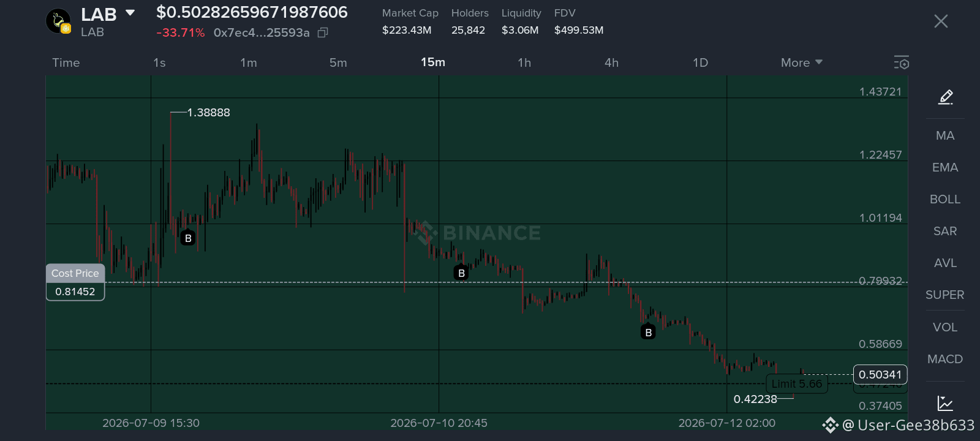Toggle the SAR indicator
This screenshot has width=980, height=441.
coord(945,231)
